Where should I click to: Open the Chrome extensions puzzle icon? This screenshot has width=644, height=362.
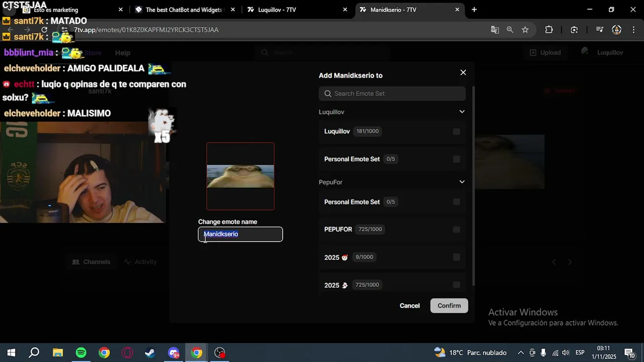(x=549, y=30)
